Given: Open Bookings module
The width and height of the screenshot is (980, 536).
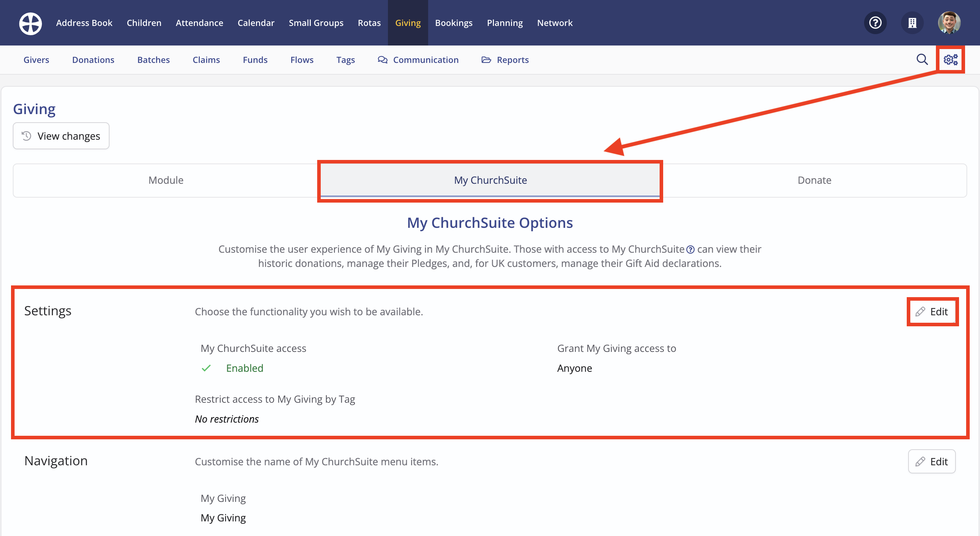Looking at the screenshot, I should coord(453,23).
